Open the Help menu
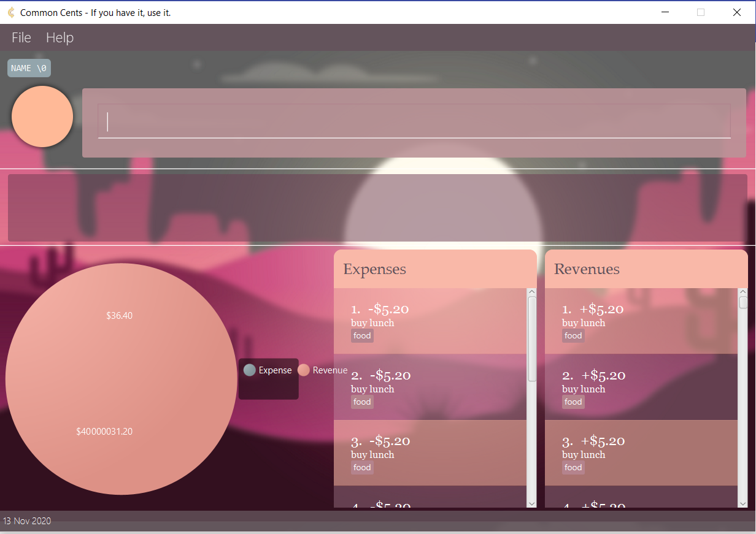 point(60,37)
